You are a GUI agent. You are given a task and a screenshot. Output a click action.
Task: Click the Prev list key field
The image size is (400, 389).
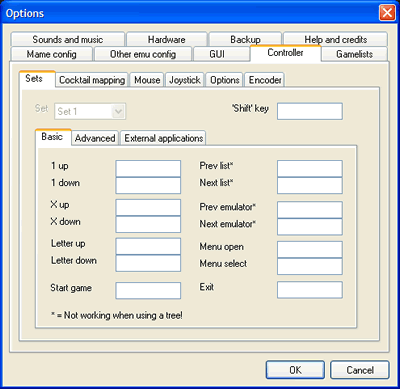click(310, 168)
